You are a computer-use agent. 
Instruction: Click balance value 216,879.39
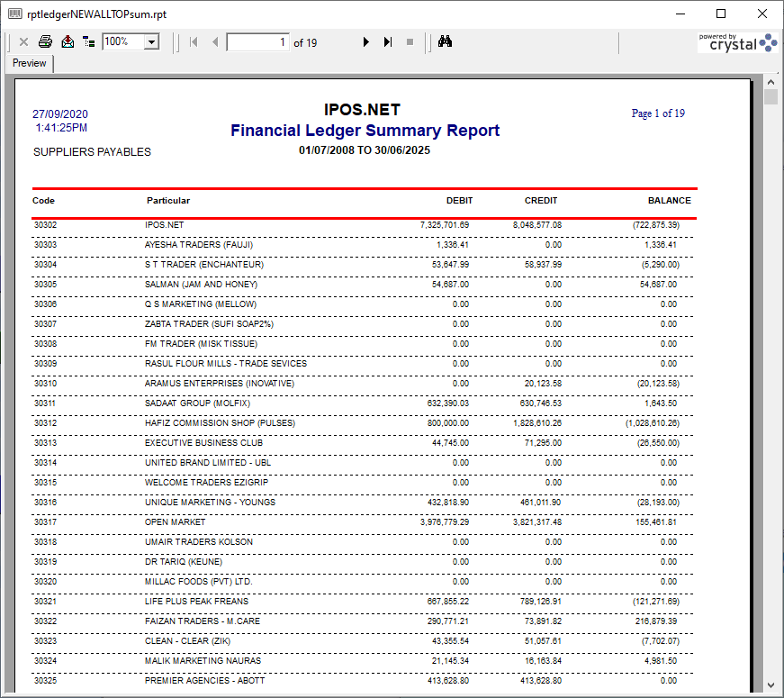pyautogui.click(x=656, y=621)
